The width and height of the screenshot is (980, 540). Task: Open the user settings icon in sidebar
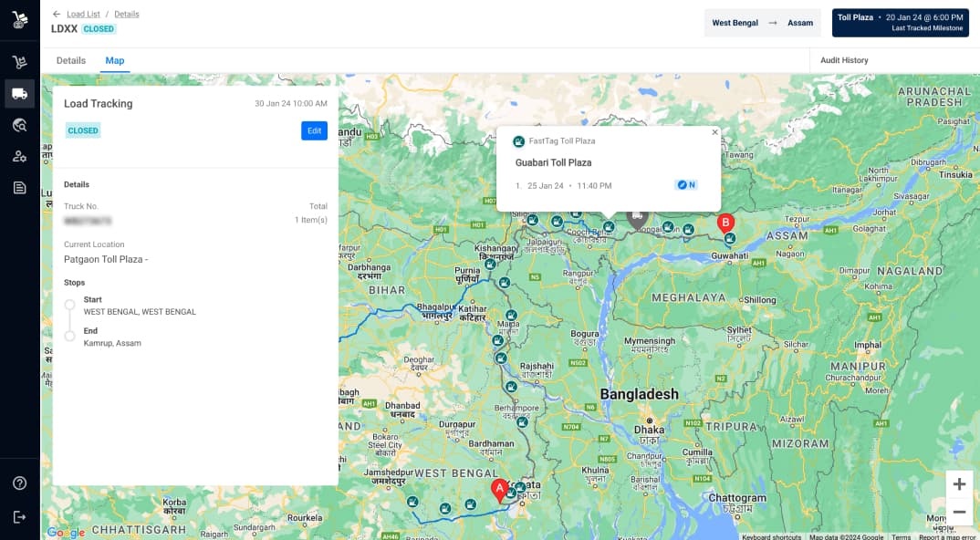(x=19, y=156)
